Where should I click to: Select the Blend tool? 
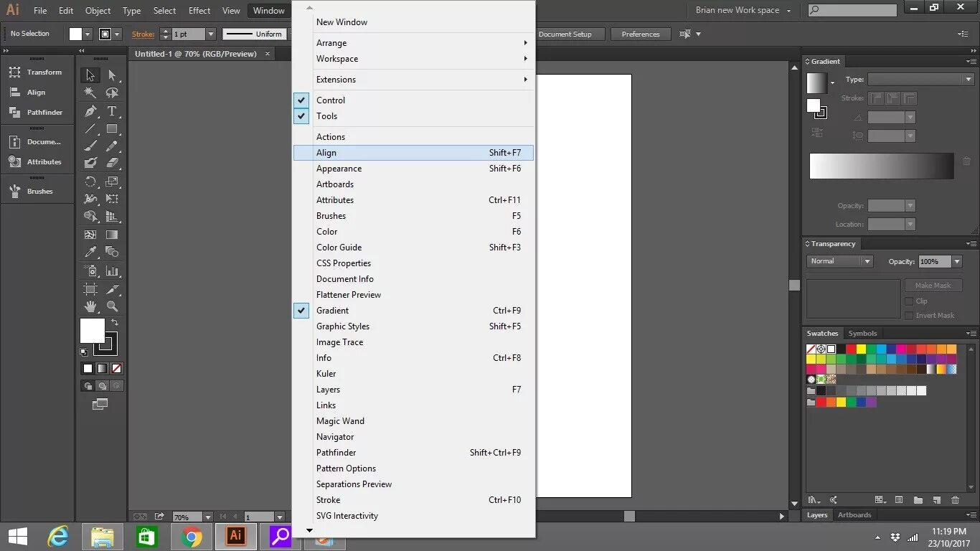pos(112,252)
